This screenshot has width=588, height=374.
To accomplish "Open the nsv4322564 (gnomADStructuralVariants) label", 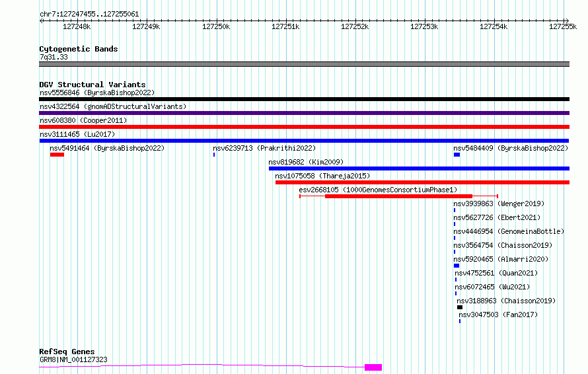I will [113, 106].
